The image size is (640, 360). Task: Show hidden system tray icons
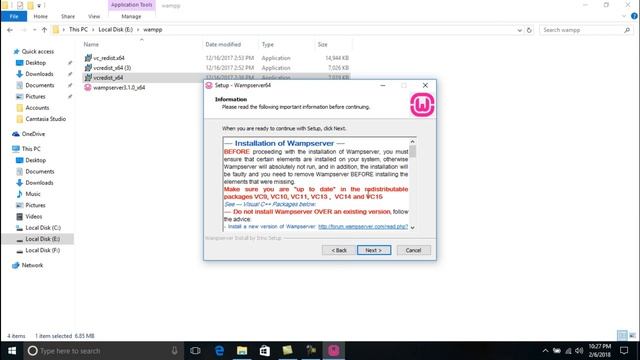click(x=545, y=351)
